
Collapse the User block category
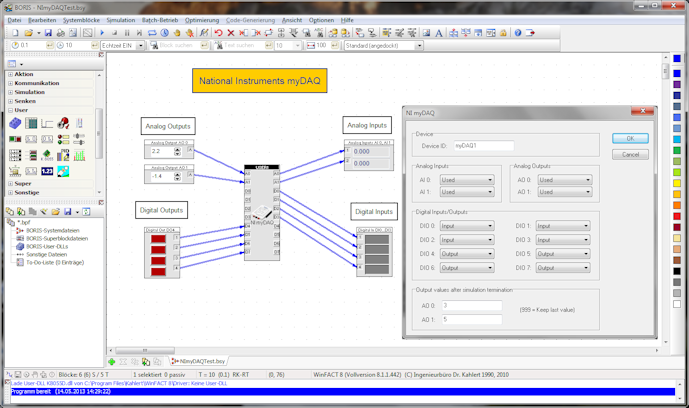pyautogui.click(x=10, y=110)
